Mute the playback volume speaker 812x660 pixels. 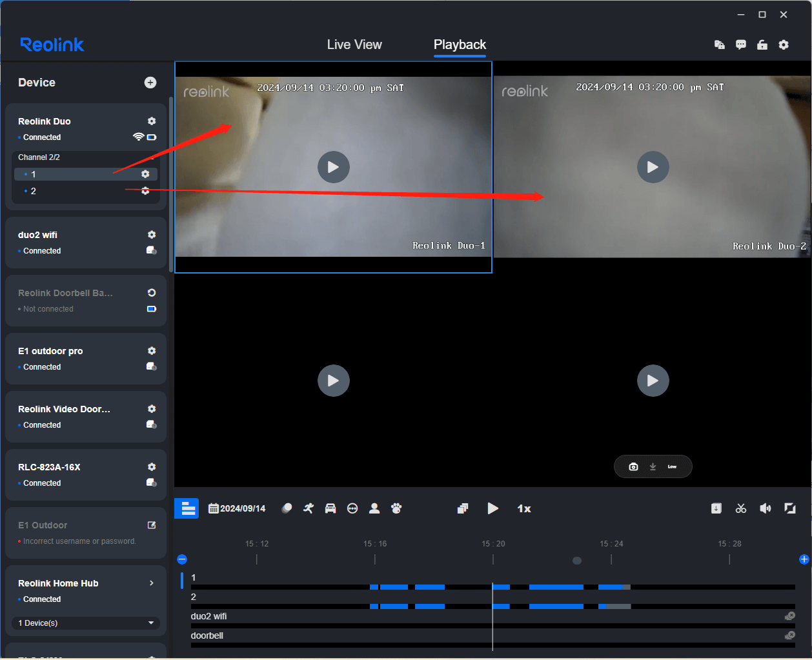coord(766,508)
